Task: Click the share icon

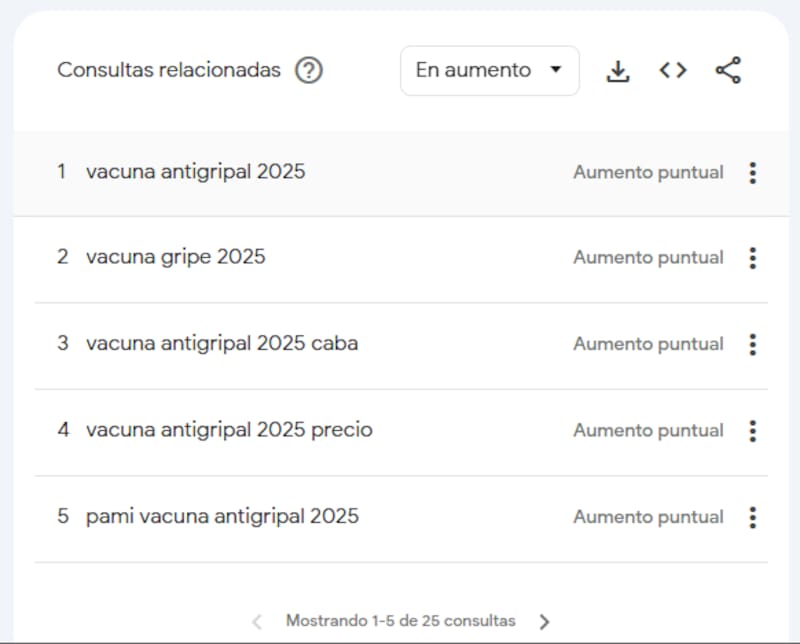Action: click(728, 71)
